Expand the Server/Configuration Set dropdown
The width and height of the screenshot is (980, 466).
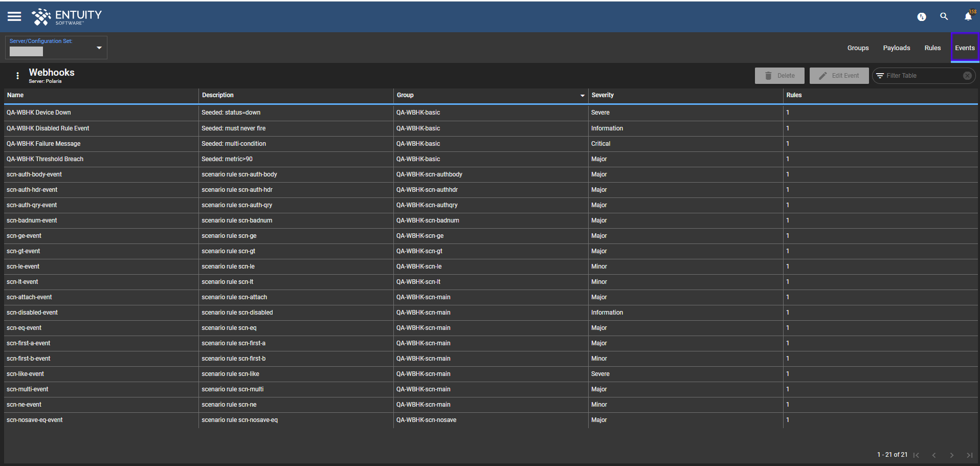[99, 48]
